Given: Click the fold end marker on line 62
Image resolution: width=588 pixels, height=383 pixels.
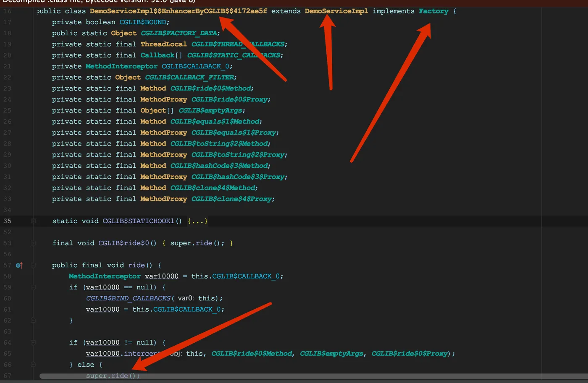Looking at the screenshot, I should pos(33,320).
